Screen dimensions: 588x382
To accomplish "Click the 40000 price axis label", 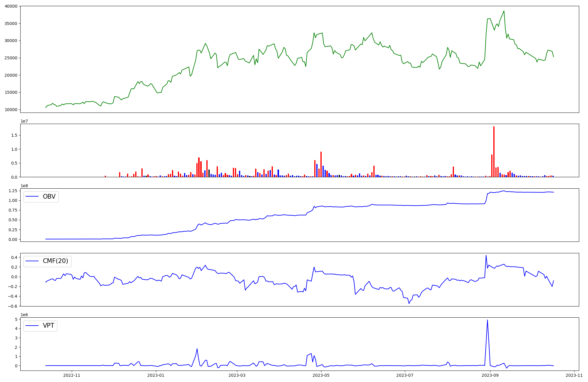I will (x=11, y=6).
